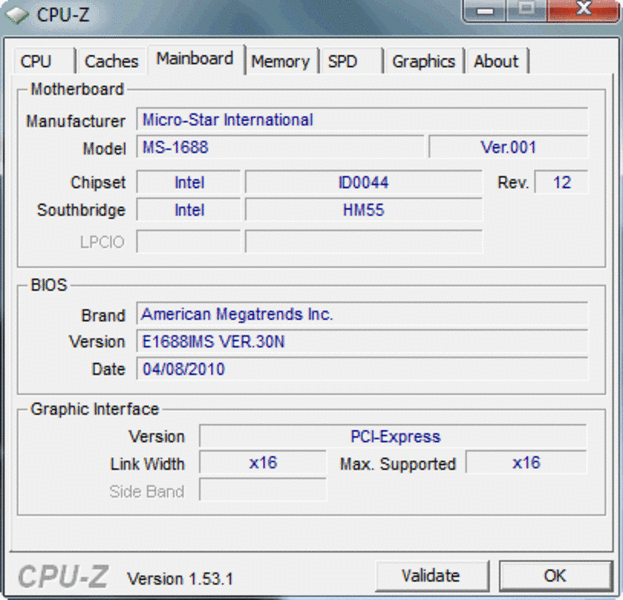The width and height of the screenshot is (623, 600).
Task: Click the empty LPCIO model field
Action: click(364, 241)
